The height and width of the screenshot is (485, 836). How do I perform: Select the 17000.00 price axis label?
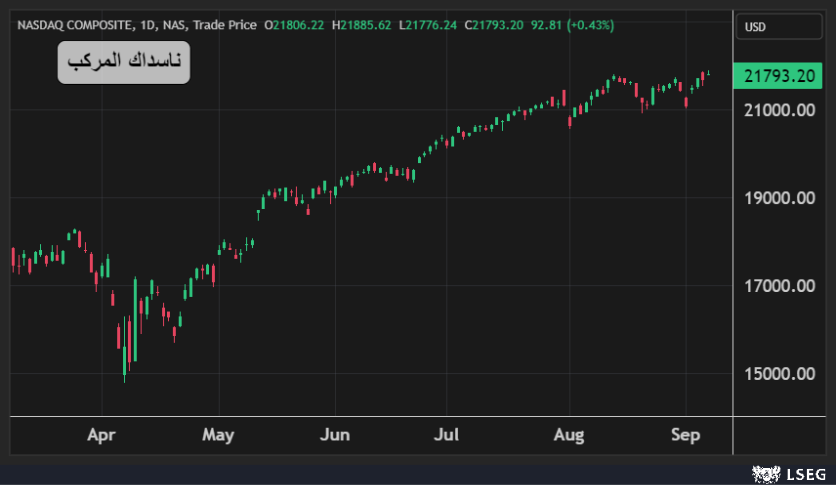(781, 286)
